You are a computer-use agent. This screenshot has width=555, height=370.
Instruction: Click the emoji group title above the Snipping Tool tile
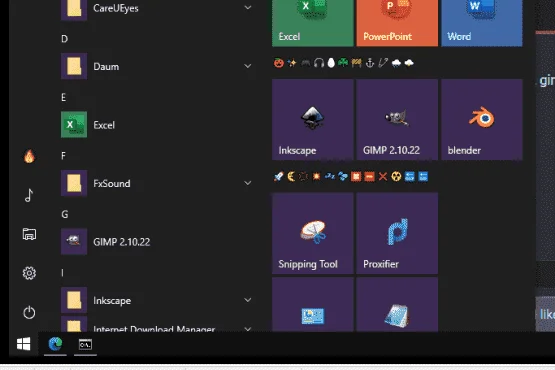pyautogui.click(x=351, y=176)
